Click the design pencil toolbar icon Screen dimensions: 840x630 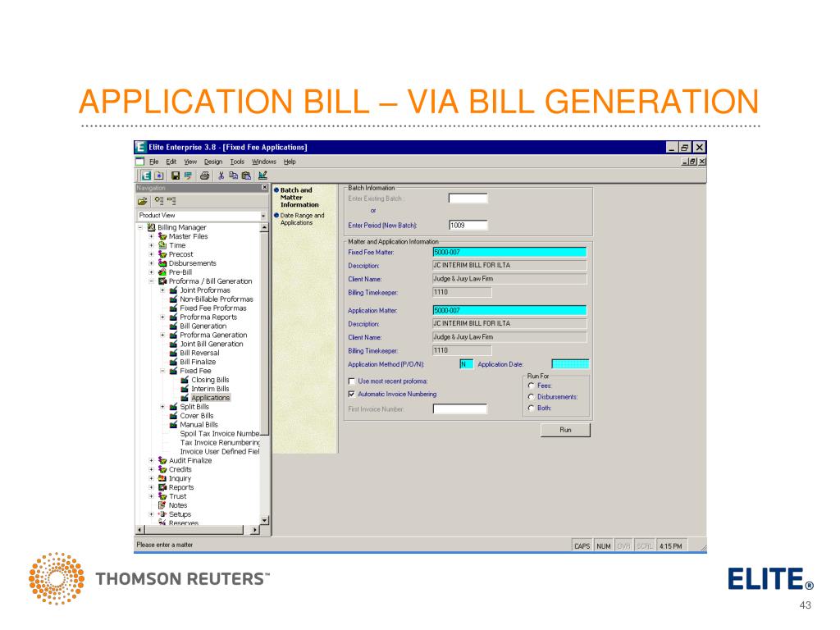click(x=262, y=176)
